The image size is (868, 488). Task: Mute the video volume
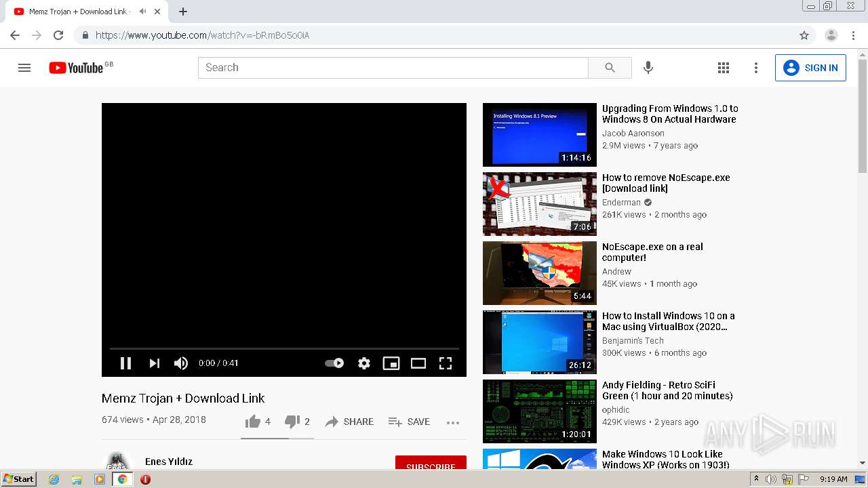coord(181,363)
